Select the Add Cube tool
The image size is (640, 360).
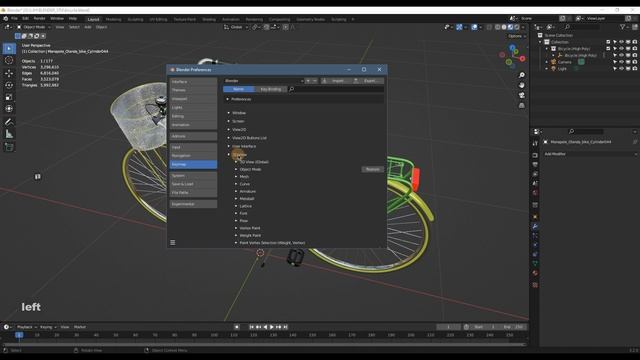(9, 147)
